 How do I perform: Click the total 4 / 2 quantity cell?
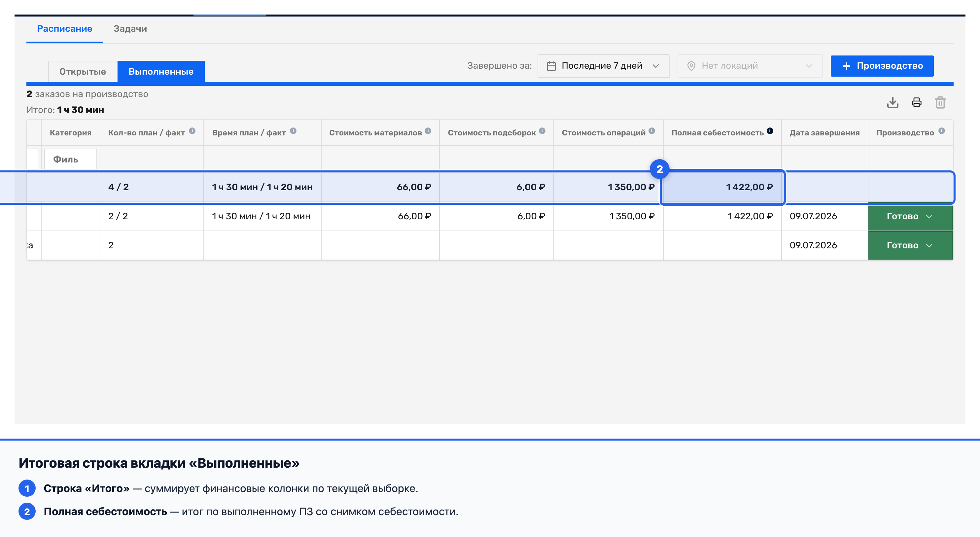(152, 187)
